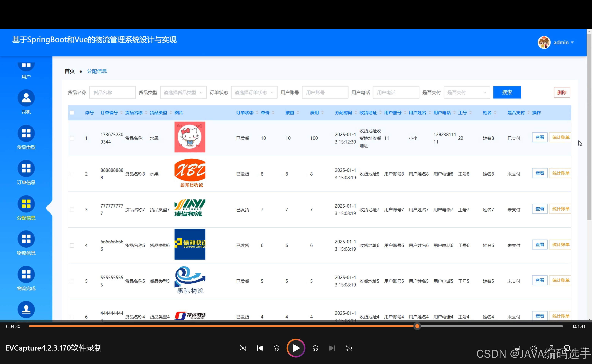The height and width of the screenshot is (364, 592).
Task: Click the red 删除 delete button
Action: (x=562, y=93)
